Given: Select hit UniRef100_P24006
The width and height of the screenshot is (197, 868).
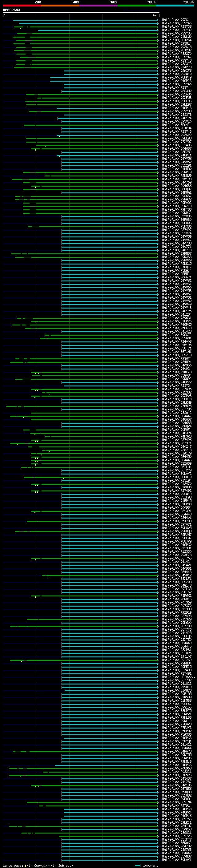Looking at the screenshot, I should pos(176,342).
